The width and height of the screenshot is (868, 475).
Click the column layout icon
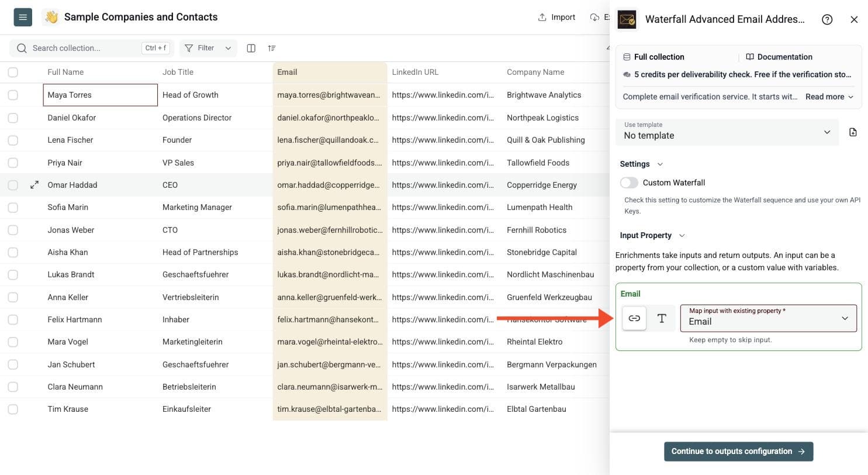[251, 48]
